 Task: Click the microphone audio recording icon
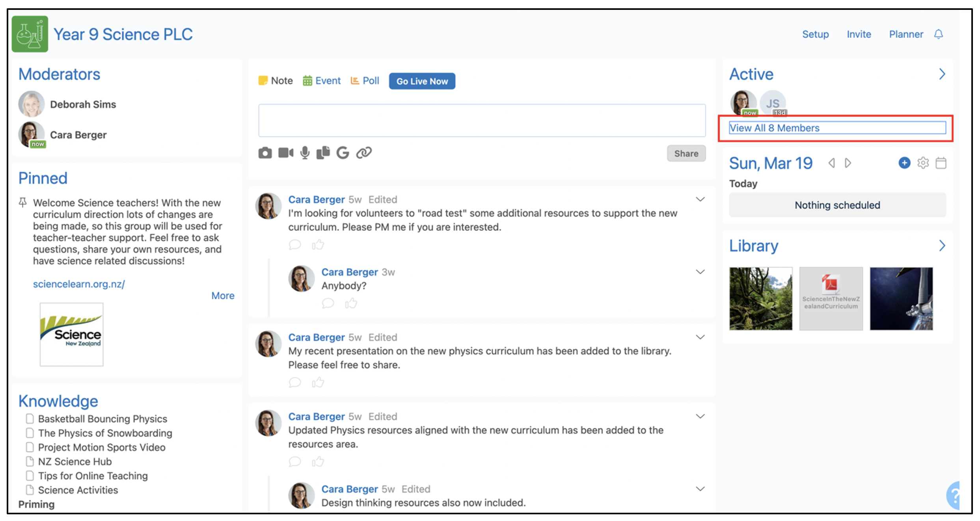coord(305,153)
